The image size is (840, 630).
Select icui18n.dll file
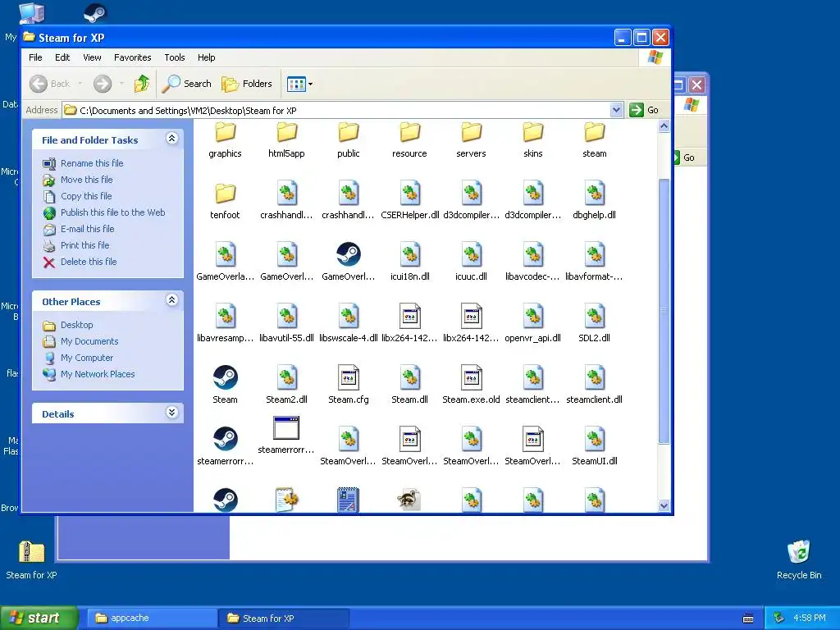coord(410,262)
